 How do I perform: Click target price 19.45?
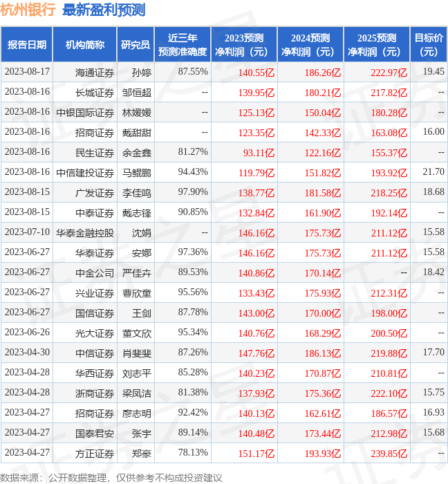point(433,71)
